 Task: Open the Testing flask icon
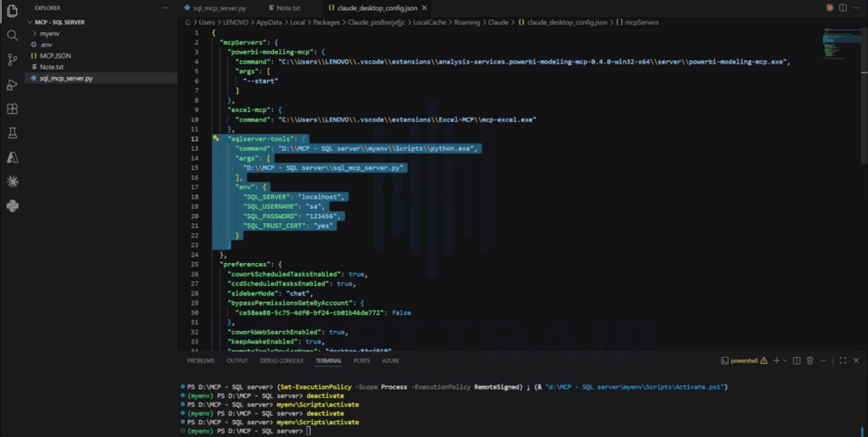tap(12, 133)
